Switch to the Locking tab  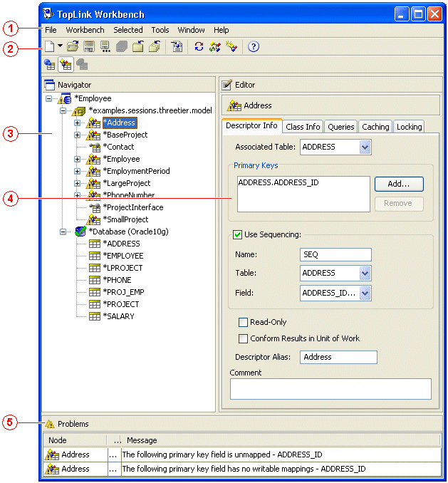pyautogui.click(x=409, y=127)
